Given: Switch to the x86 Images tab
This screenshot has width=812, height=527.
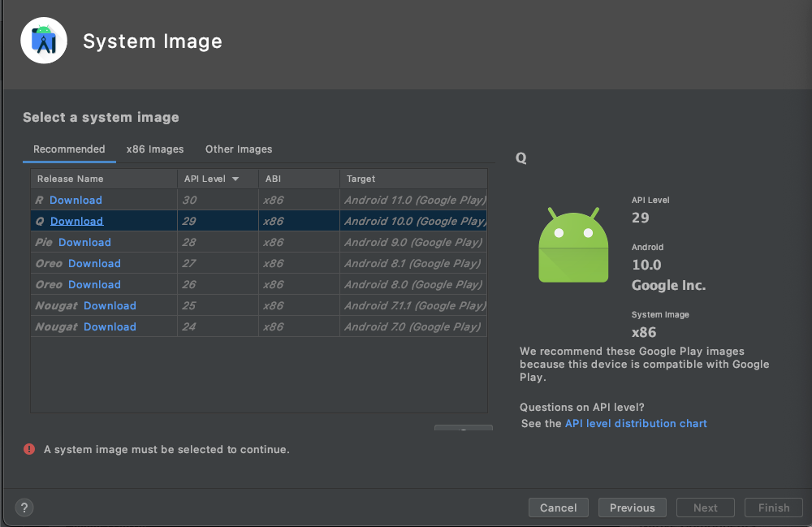Looking at the screenshot, I should (x=155, y=149).
